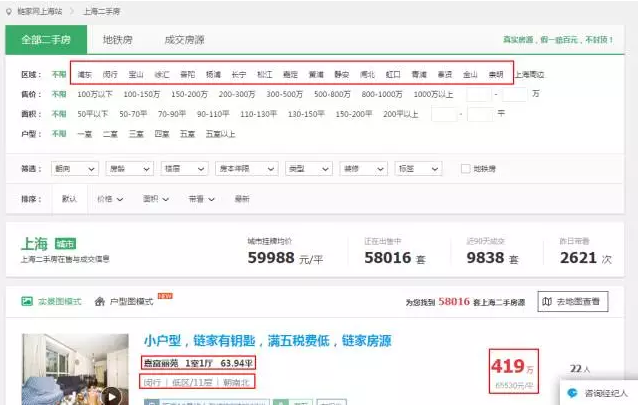Open the 咨询经纪人 chat button
642x408 pixels.
599,393
